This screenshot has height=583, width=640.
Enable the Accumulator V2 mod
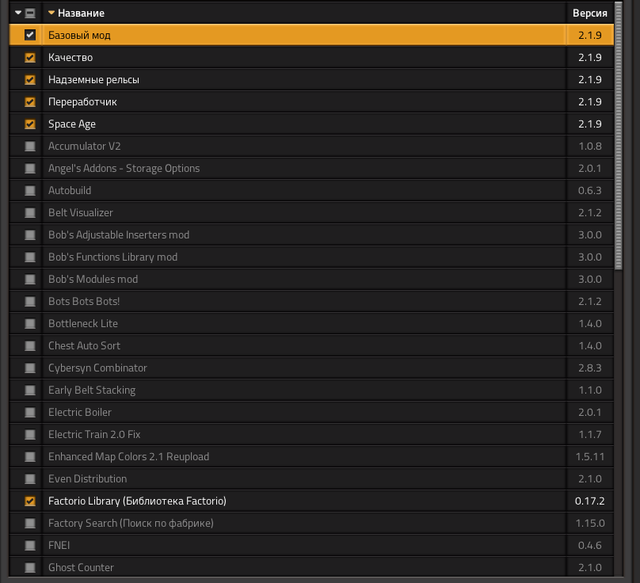coord(30,146)
